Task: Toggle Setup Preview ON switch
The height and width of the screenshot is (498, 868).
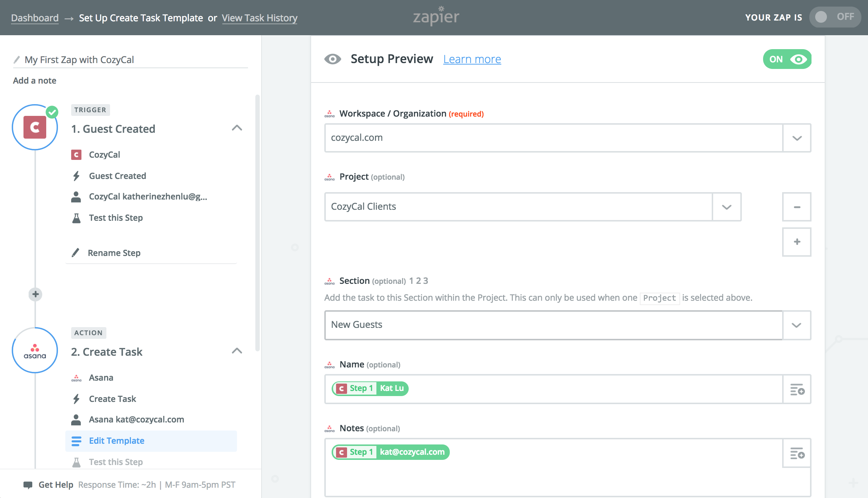Action: [x=787, y=59]
